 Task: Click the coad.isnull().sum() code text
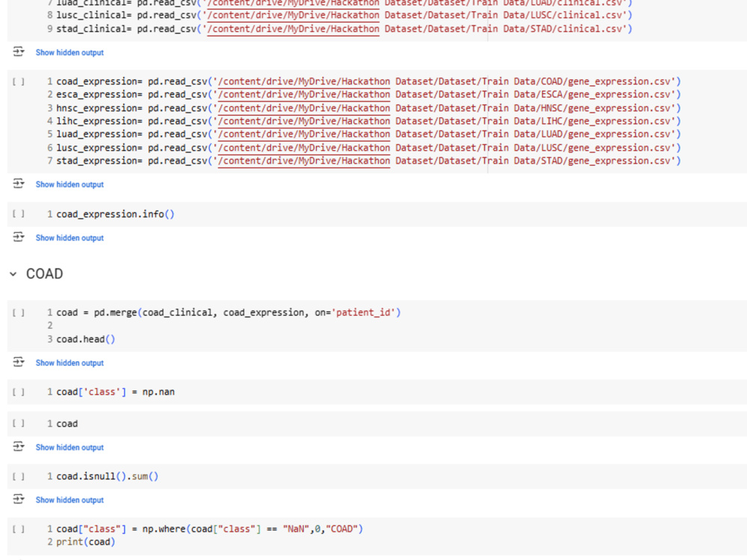point(107,476)
